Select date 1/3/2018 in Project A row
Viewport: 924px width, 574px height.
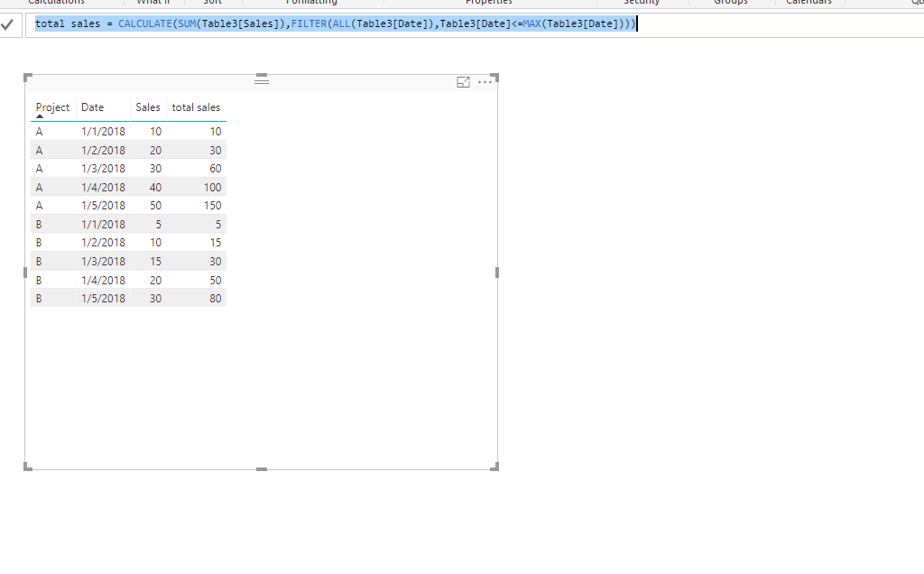103,169
